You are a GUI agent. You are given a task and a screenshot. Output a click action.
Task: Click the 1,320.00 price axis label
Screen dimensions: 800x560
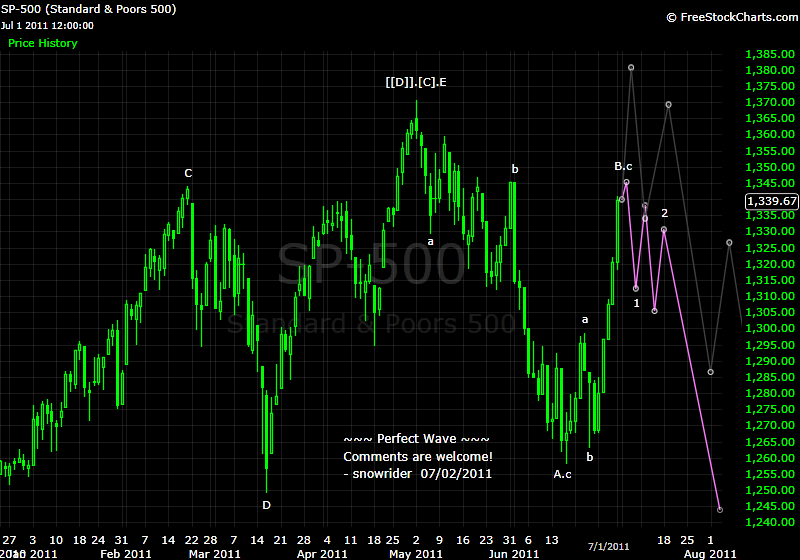pyautogui.click(x=770, y=264)
